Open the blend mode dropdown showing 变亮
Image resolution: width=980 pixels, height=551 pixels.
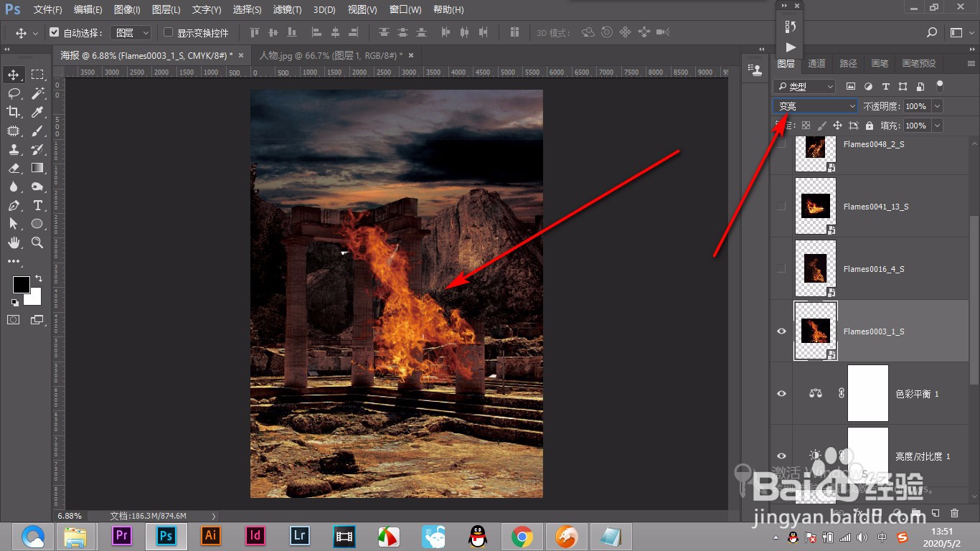(816, 106)
